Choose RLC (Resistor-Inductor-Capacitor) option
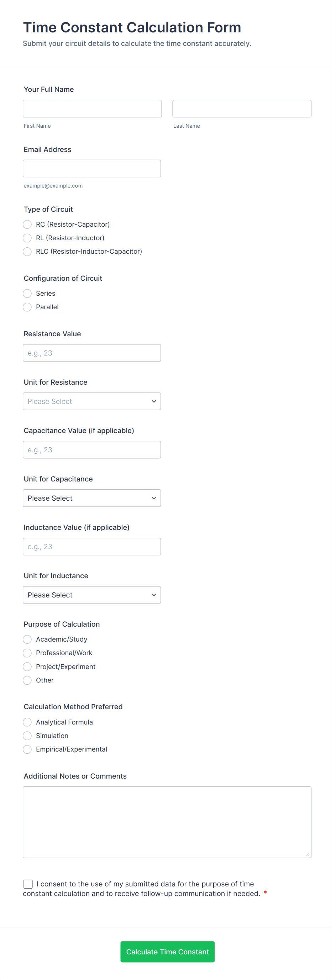The height and width of the screenshot is (980, 331). (27, 252)
